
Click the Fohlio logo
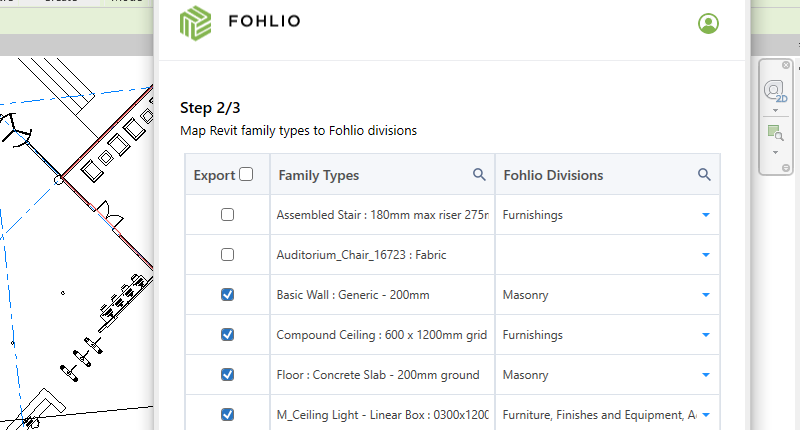pyautogui.click(x=195, y=23)
